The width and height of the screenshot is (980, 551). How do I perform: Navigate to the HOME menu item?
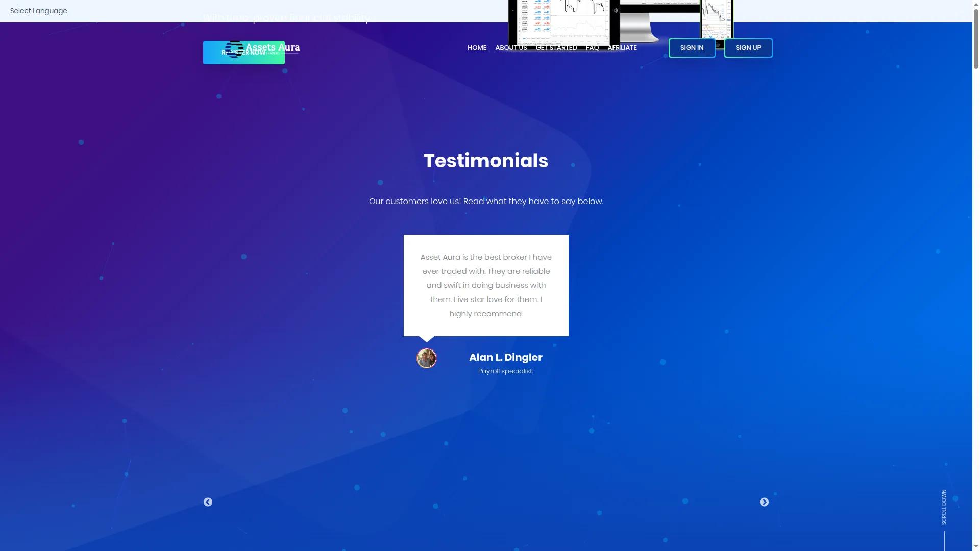[477, 48]
